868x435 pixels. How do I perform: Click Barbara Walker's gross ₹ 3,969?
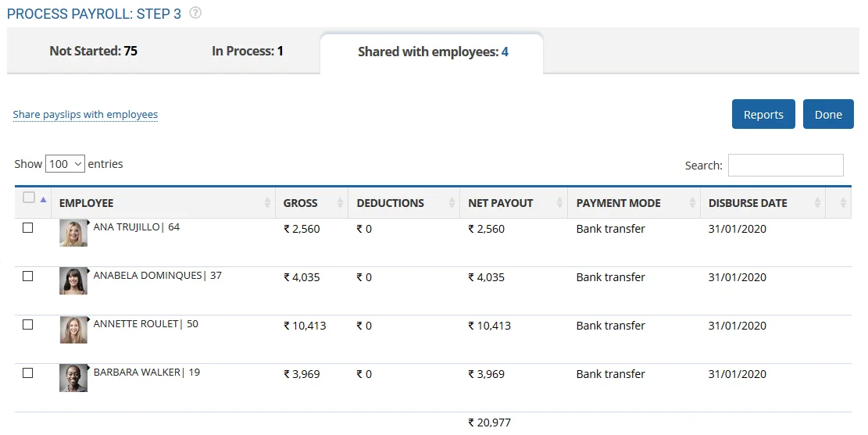coord(302,374)
